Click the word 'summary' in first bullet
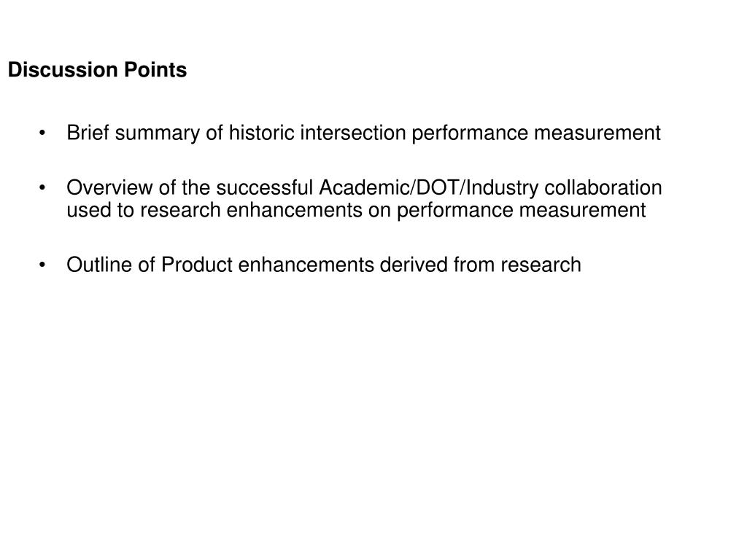747x560 pixels. tap(158, 134)
